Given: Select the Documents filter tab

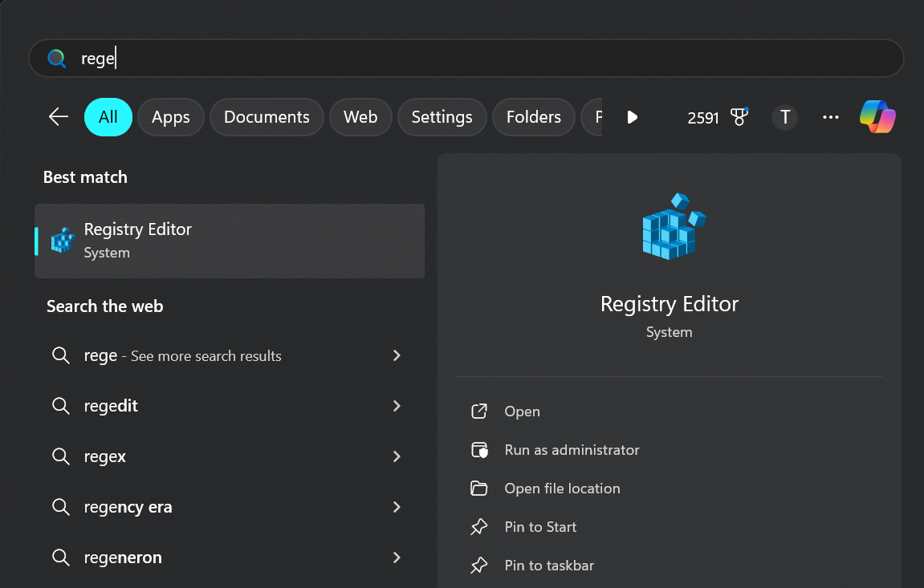Looking at the screenshot, I should click(267, 117).
